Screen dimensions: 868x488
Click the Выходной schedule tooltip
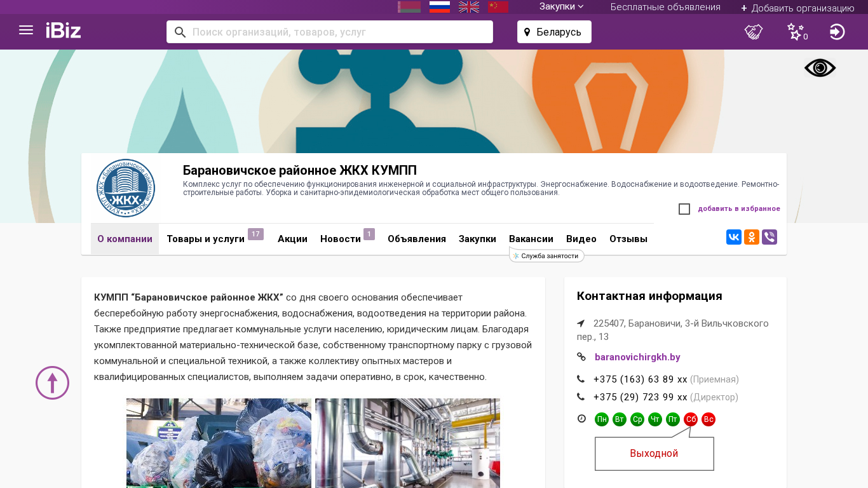point(654,454)
